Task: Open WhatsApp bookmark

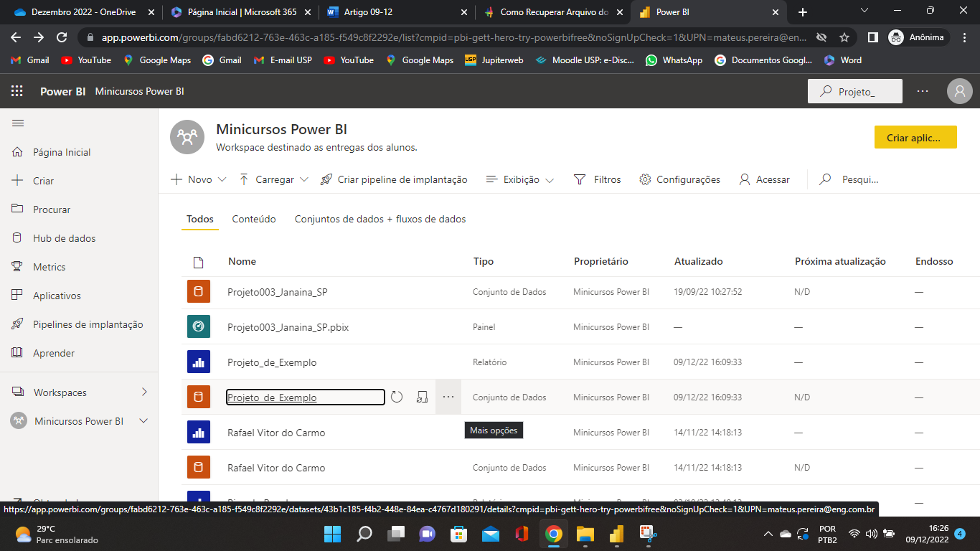Action: (674, 60)
